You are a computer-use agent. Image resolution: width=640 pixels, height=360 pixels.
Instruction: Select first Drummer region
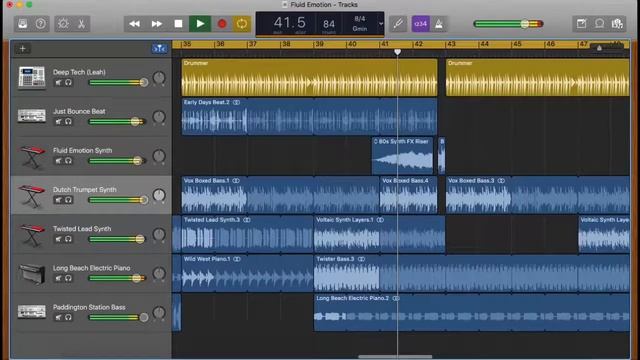[309, 78]
